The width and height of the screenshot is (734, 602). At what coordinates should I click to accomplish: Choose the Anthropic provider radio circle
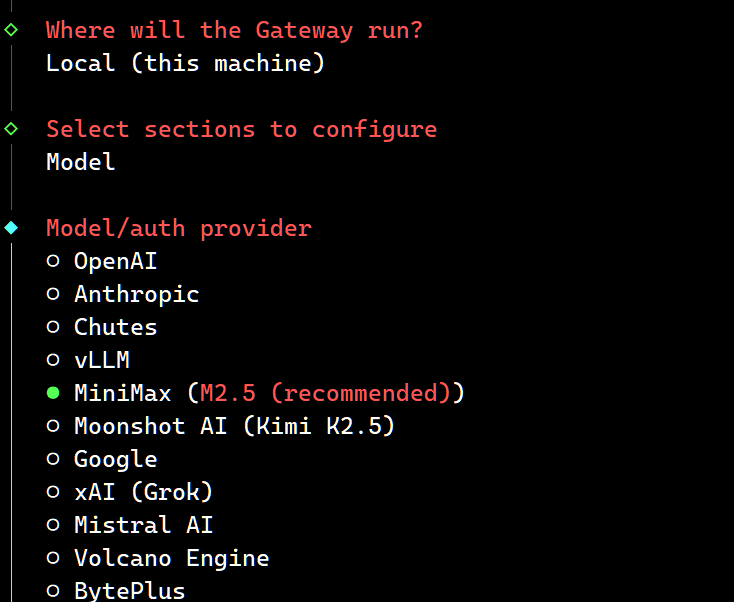53,295
